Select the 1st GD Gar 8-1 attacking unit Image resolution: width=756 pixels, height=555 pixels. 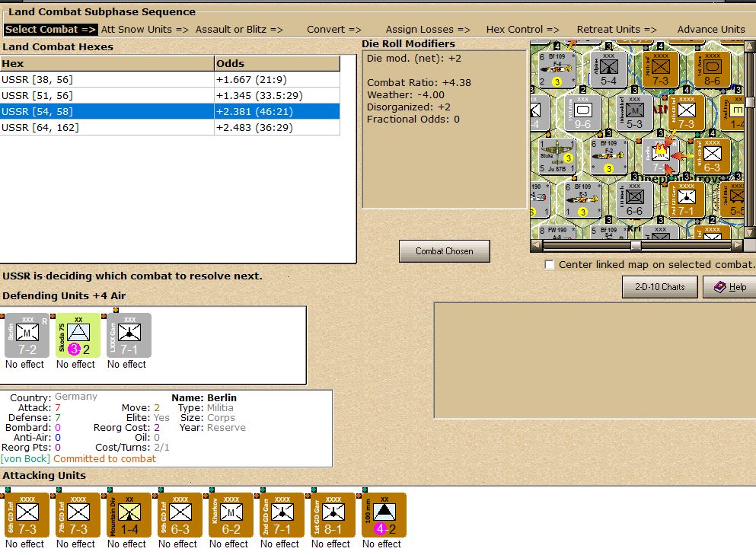point(333,515)
